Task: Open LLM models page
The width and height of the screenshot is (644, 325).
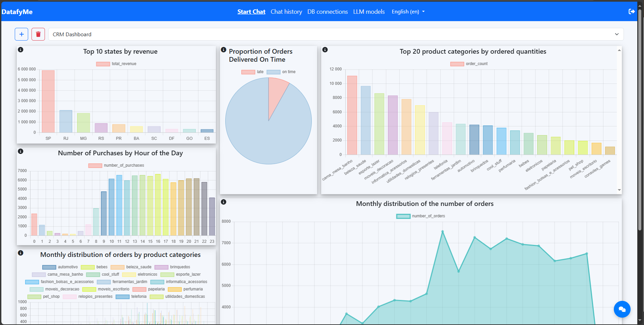Action: click(369, 12)
